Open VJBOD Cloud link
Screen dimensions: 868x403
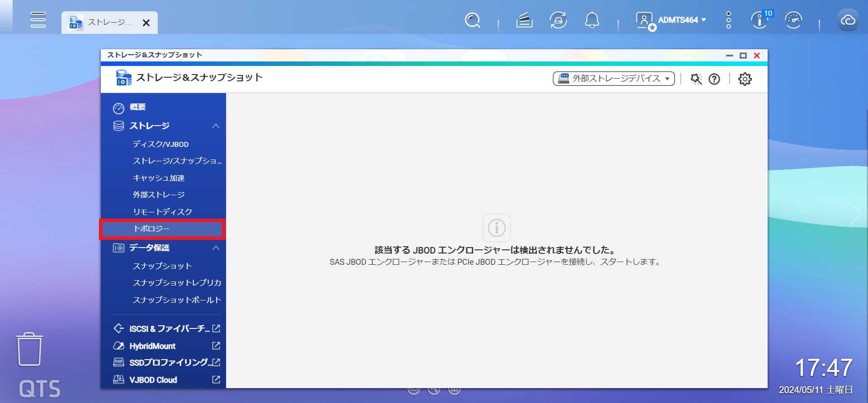coord(153,380)
